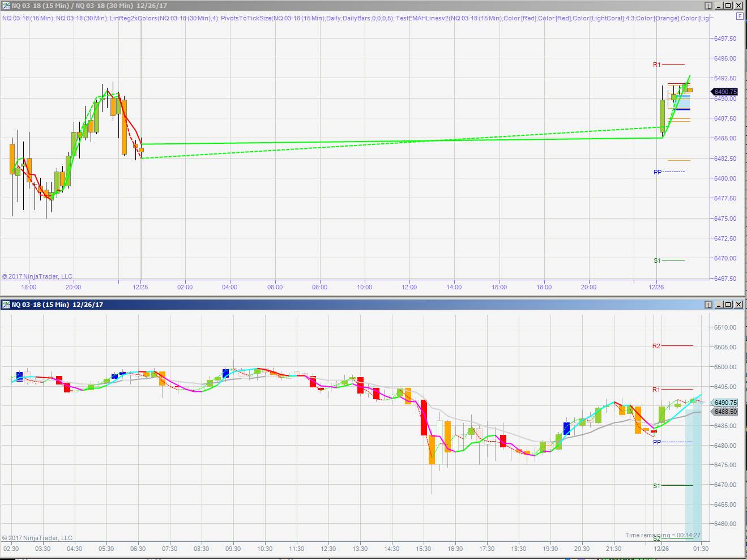
Task: Minimize the upper NQ 03-18 chart window
Action: click(x=718, y=6)
